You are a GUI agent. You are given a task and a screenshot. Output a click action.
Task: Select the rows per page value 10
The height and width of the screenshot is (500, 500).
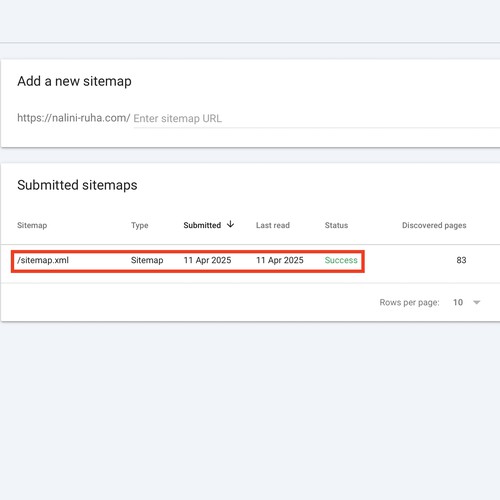(458, 302)
